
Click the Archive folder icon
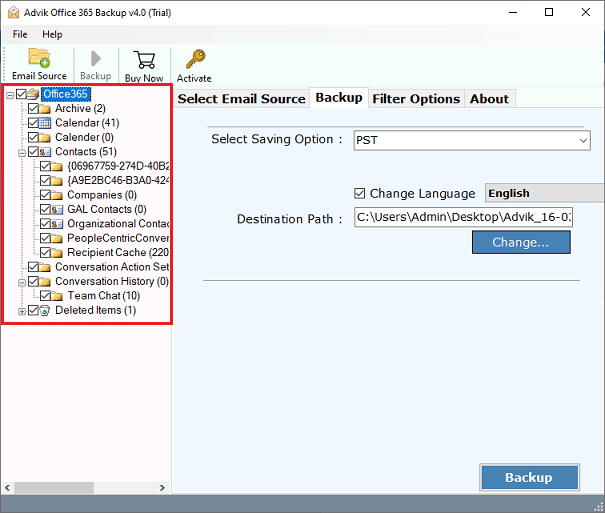[x=45, y=108]
